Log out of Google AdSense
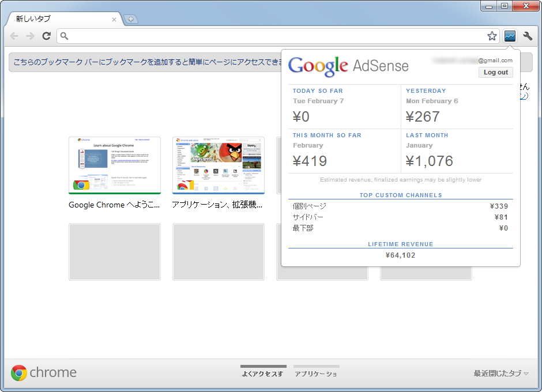 [x=495, y=72]
